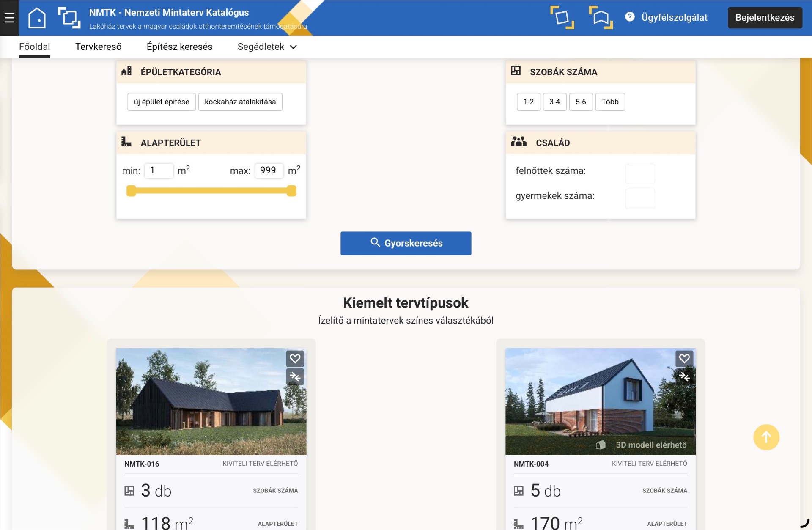Click the overlapping squares logo icon

(69, 18)
